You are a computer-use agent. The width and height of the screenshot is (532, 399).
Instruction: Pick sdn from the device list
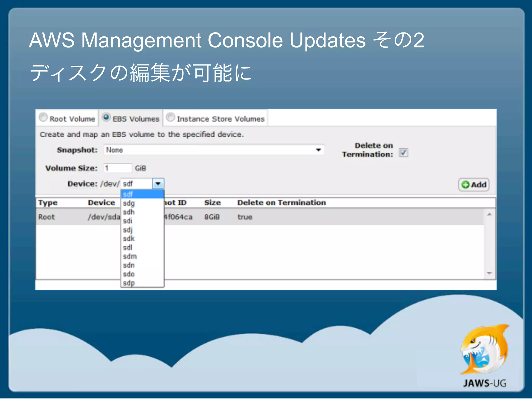click(x=142, y=265)
